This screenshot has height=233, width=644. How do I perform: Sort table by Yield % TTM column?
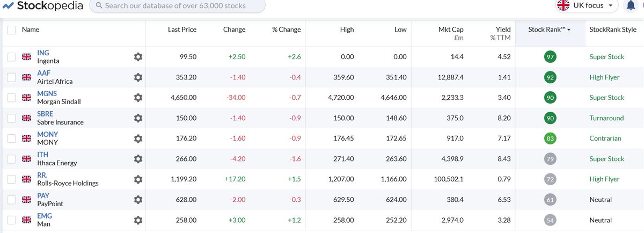(x=500, y=33)
